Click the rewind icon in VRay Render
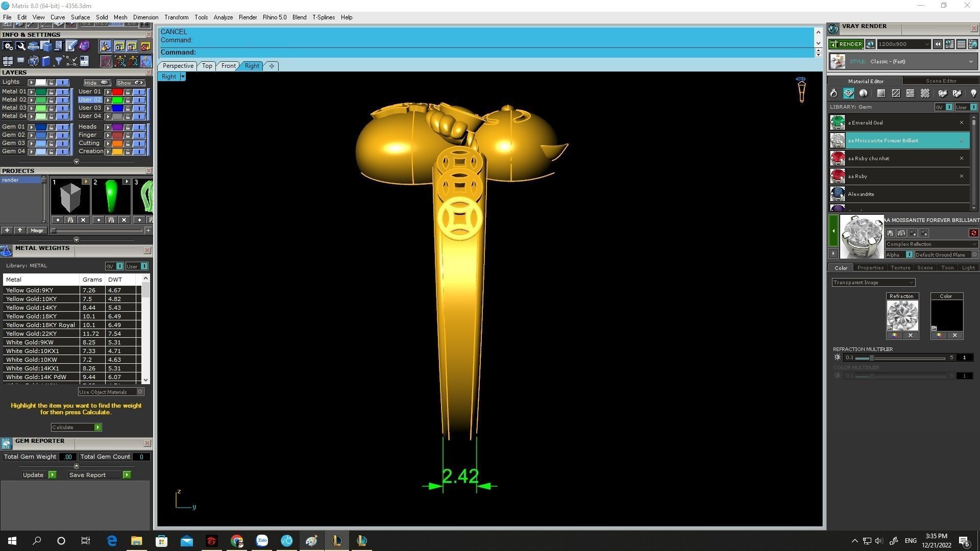This screenshot has height=551, width=980. pos(938,44)
